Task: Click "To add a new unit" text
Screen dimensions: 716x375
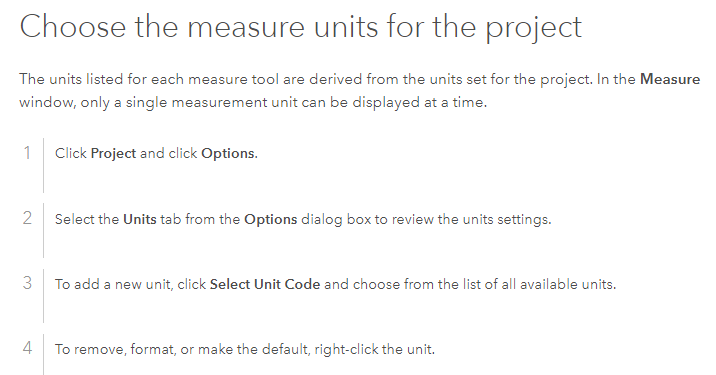Action: pos(113,284)
